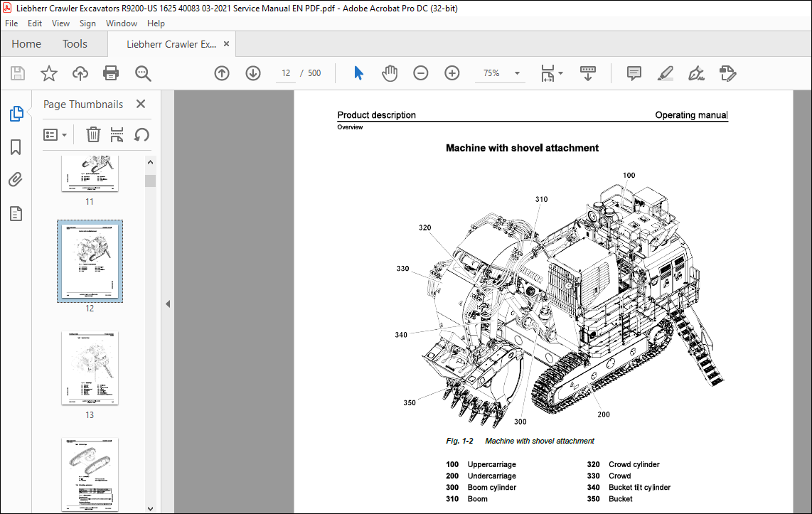Viewport: 812px width, 514px height.
Task: Add a comment sticky note
Action: tap(634, 73)
